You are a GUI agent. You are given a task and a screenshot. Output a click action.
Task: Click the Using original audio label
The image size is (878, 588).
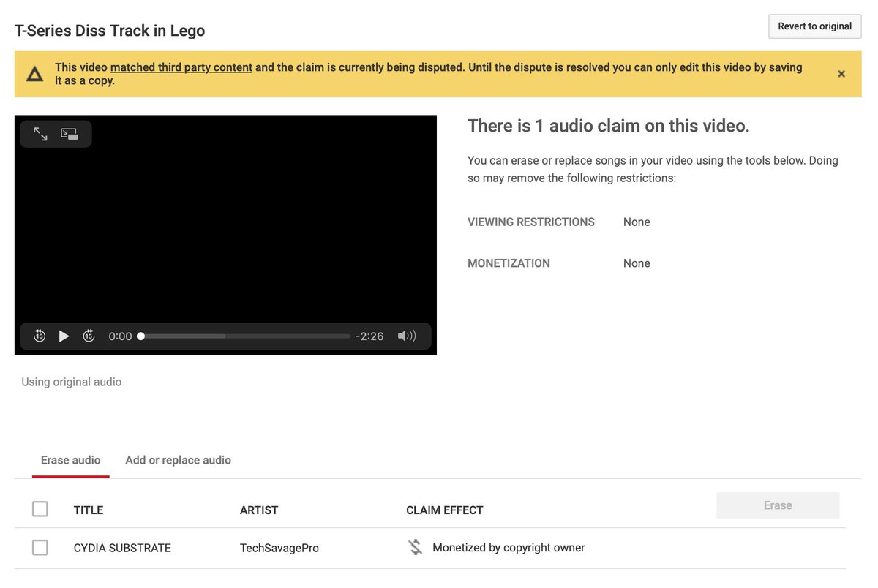coord(72,382)
